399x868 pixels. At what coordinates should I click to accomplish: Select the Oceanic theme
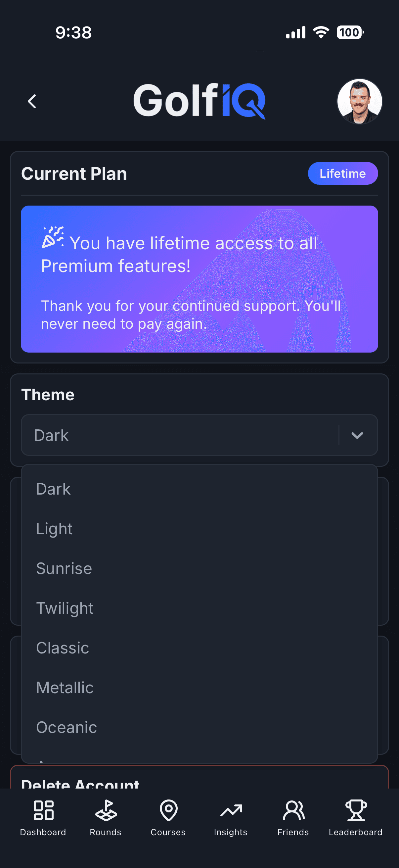pos(66,727)
